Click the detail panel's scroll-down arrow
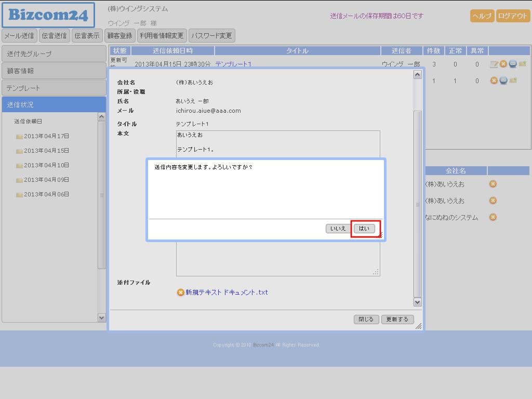The height and width of the screenshot is (399, 532). coord(417,302)
